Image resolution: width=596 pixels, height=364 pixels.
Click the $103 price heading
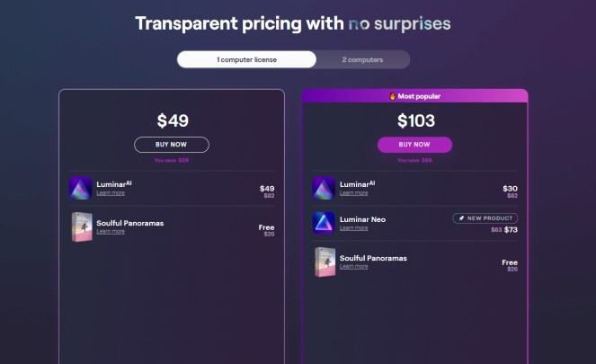(414, 120)
